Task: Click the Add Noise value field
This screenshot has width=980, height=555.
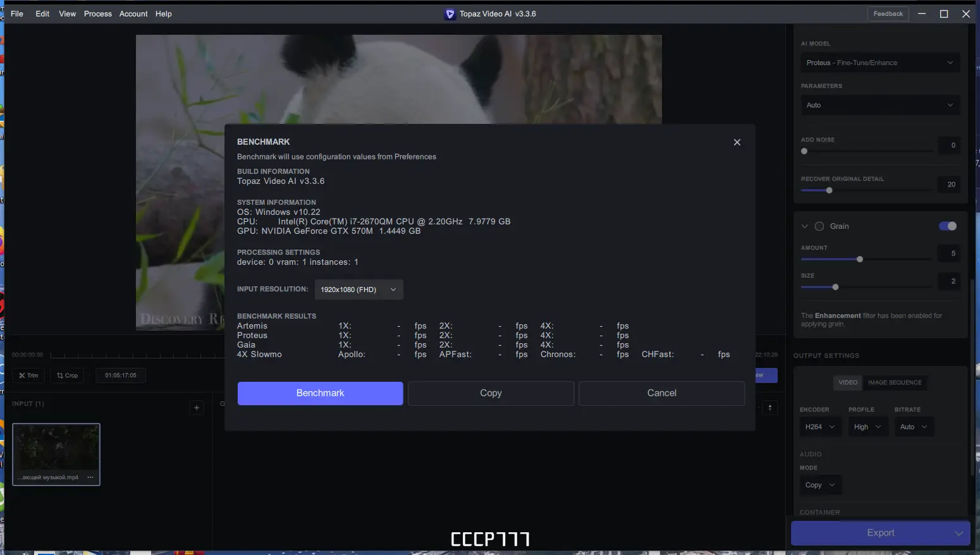Action: [948, 145]
